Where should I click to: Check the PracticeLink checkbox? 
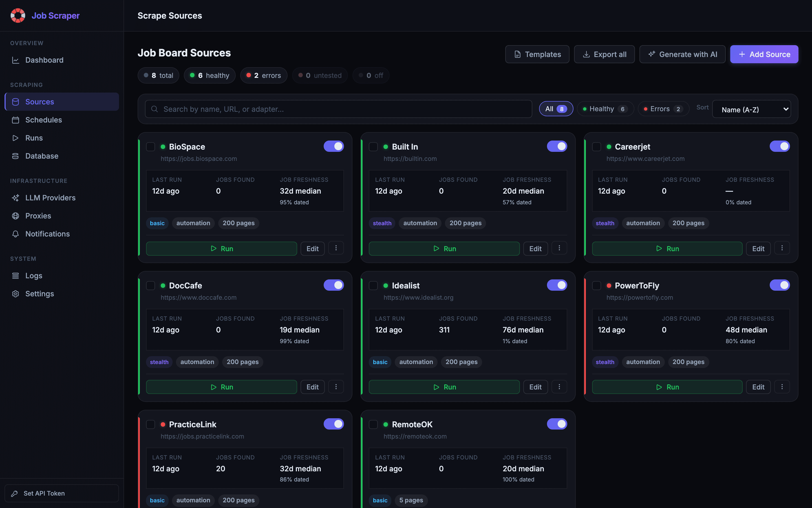click(151, 424)
